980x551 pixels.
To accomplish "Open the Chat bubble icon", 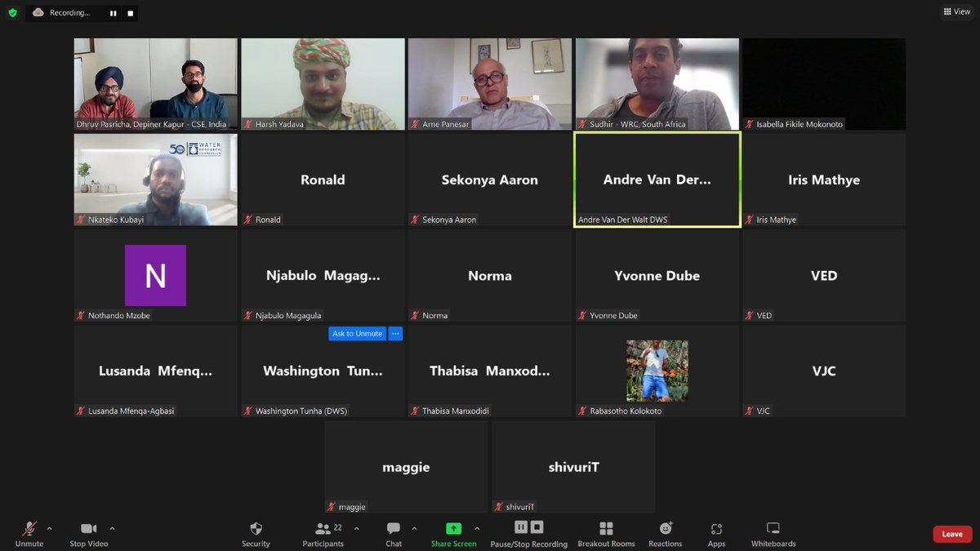I will (394, 529).
